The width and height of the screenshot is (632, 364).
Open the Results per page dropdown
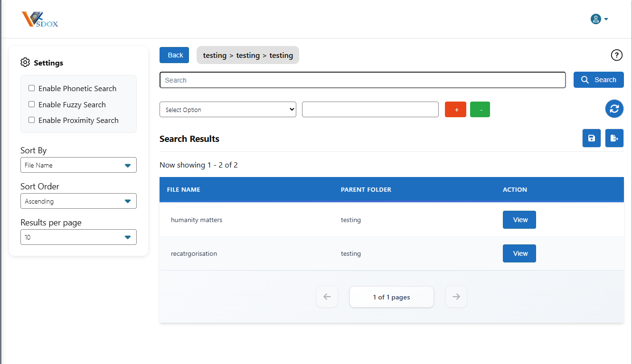click(x=78, y=237)
